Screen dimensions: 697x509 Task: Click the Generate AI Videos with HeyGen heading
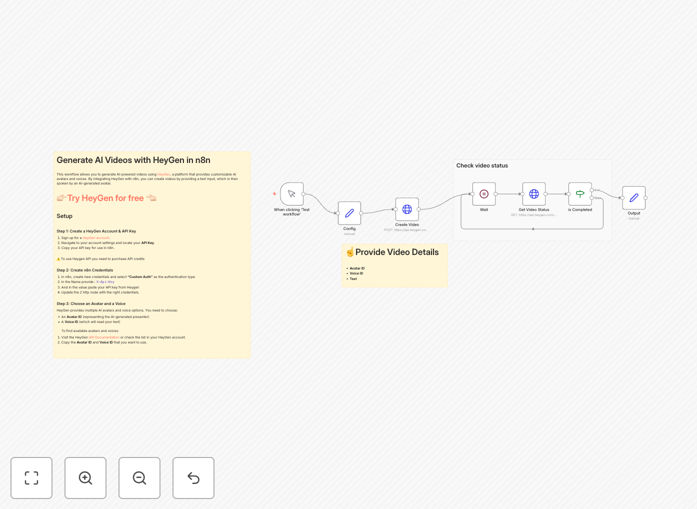133,160
